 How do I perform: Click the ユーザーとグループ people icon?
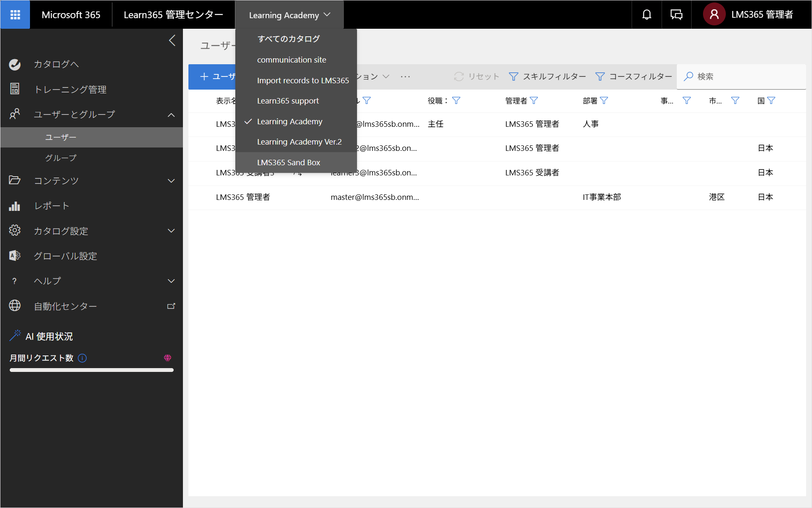pyautogui.click(x=15, y=114)
